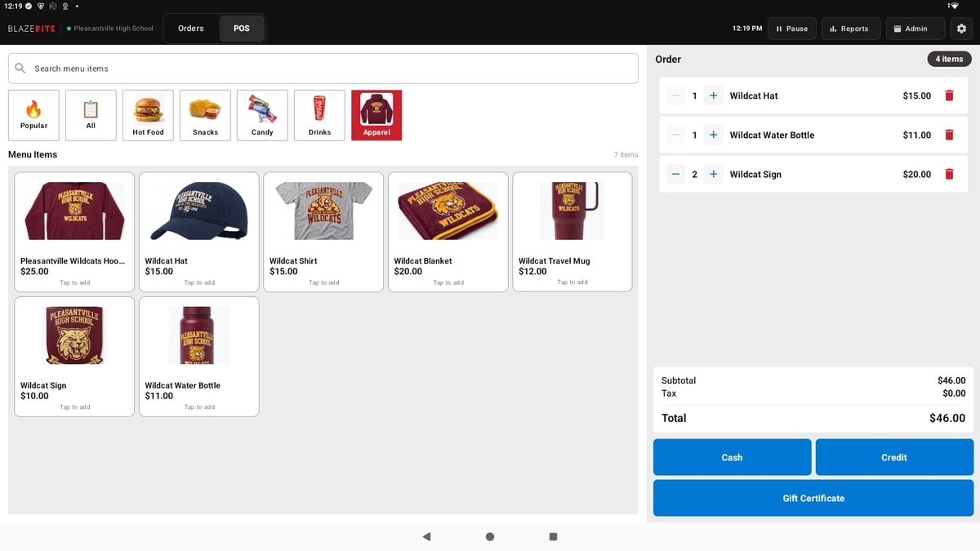Select the Apparel category tile
Screen dimensions: 980x551
pos(376,115)
